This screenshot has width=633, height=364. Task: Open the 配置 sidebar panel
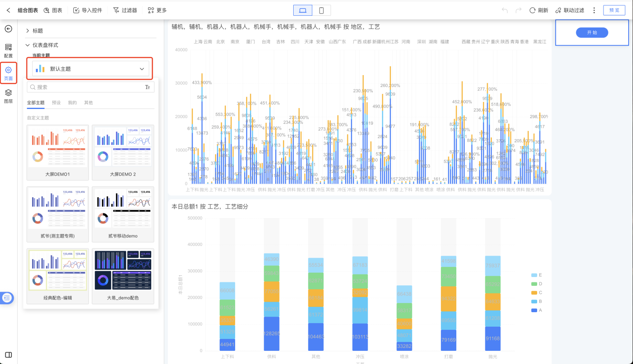pos(8,50)
